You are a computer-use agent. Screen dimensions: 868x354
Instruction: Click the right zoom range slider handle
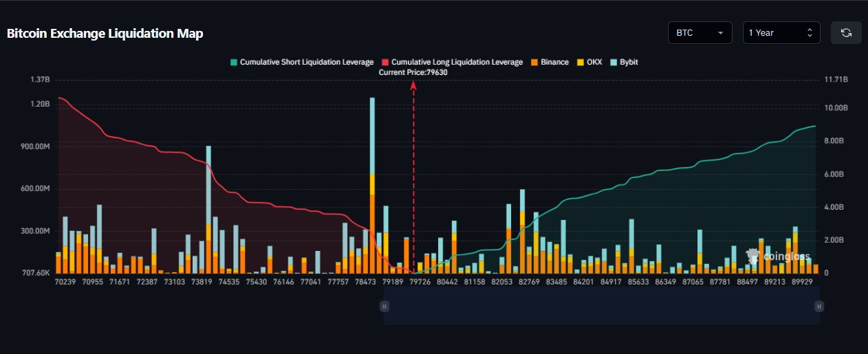pyautogui.click(x=818, y=306)
